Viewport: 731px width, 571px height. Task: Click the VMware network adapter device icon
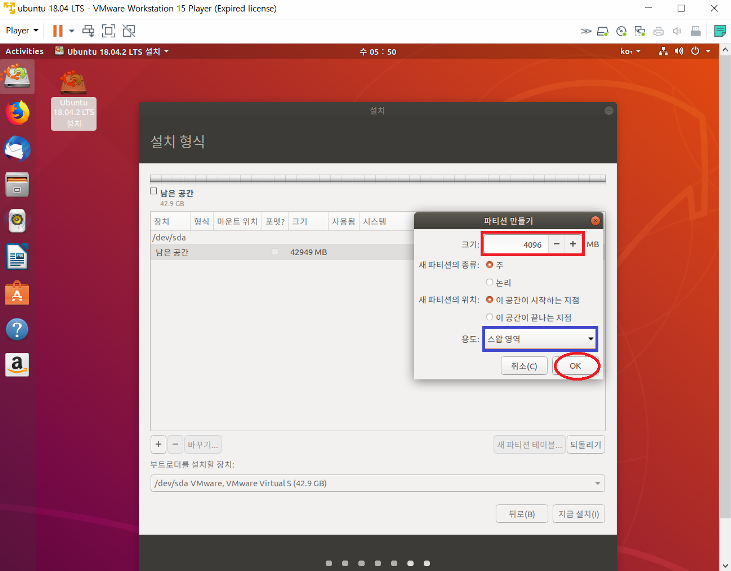[x=640, y=31]
